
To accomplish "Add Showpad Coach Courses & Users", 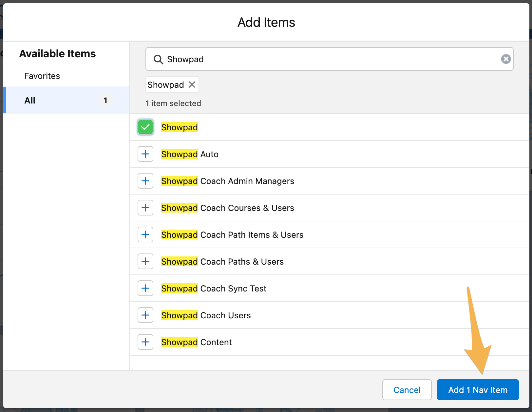I will (x=145, y=208).
